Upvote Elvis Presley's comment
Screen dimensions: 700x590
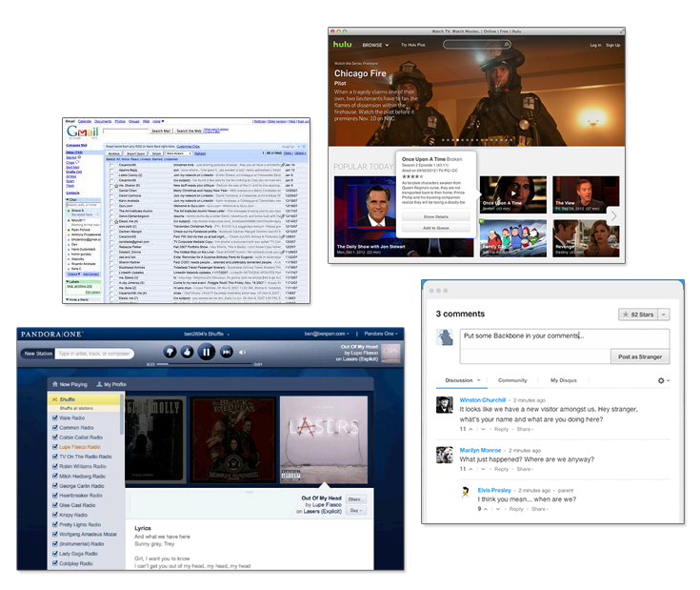point(486,509)
